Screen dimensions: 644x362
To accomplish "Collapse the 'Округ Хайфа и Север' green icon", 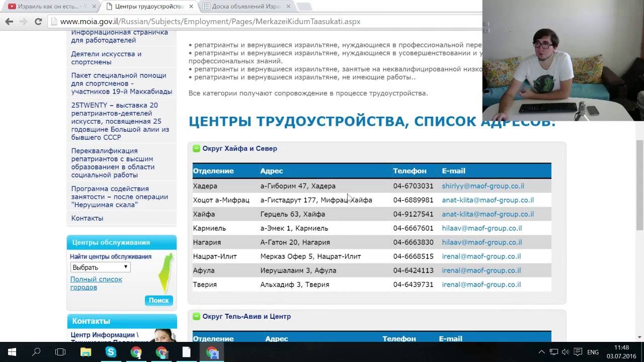I will [197, 148].
